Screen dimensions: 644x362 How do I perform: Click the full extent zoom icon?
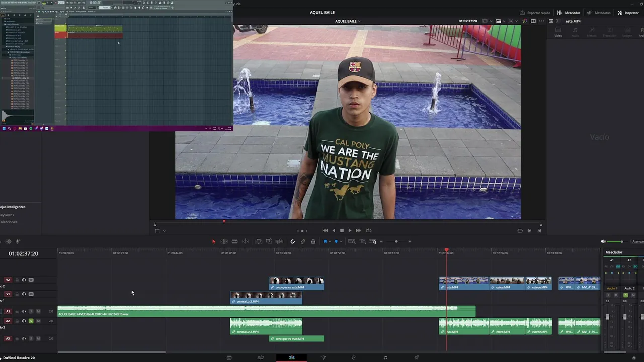pyautogui.click(x=352, y=242)
